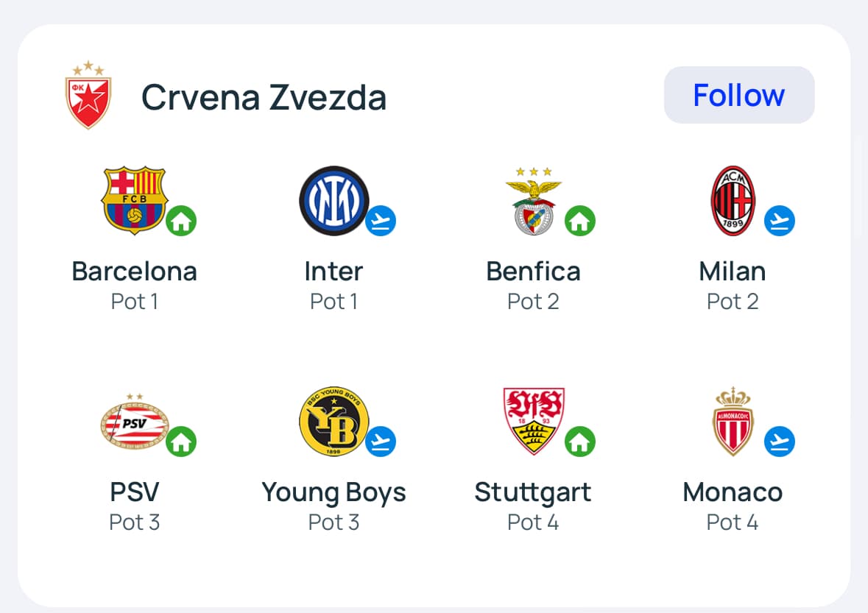Open the Crvena Zvezda team title
868x613 pixels.
pyautogui.click(x=264, y=97)
